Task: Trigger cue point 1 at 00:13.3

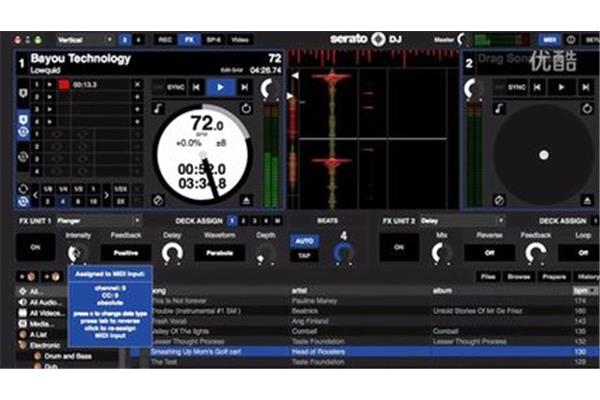Action: tap(64, 85)
